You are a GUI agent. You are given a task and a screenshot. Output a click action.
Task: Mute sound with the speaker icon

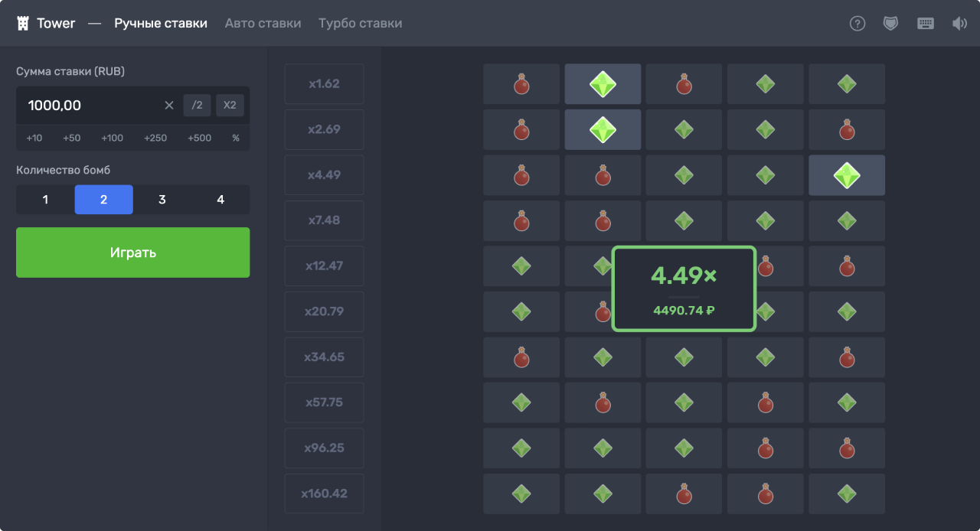[x=959, y=24]
